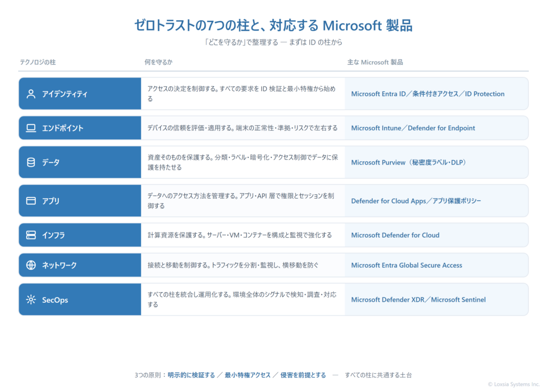Click the 明示的に検証する principle
547x392 pixels.
pyautogui.click(x=191, y=375)
